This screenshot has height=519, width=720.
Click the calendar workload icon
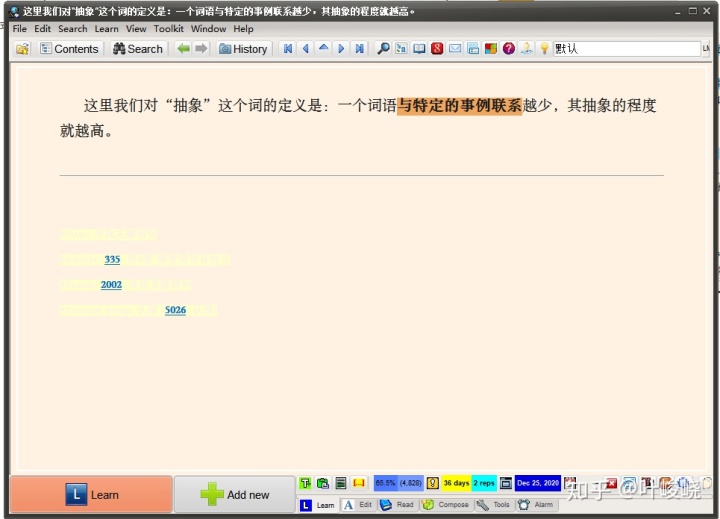(473, 48)
